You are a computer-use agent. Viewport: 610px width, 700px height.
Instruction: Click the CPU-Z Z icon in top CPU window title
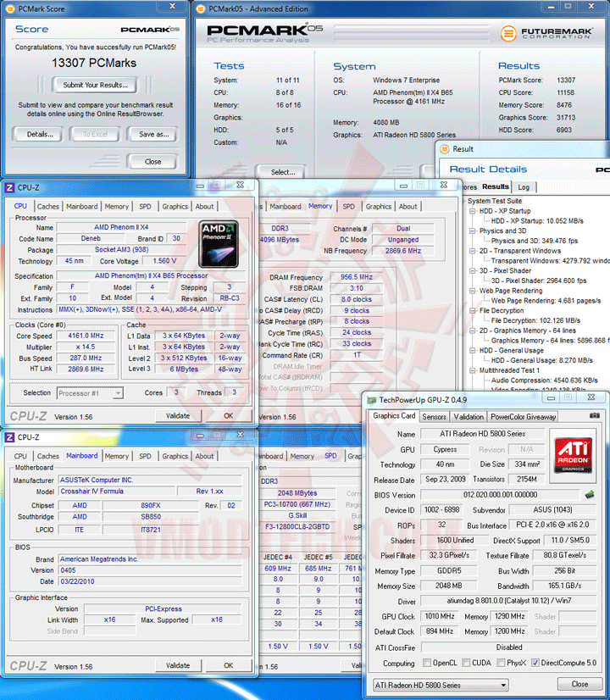[x=9, y=187]
